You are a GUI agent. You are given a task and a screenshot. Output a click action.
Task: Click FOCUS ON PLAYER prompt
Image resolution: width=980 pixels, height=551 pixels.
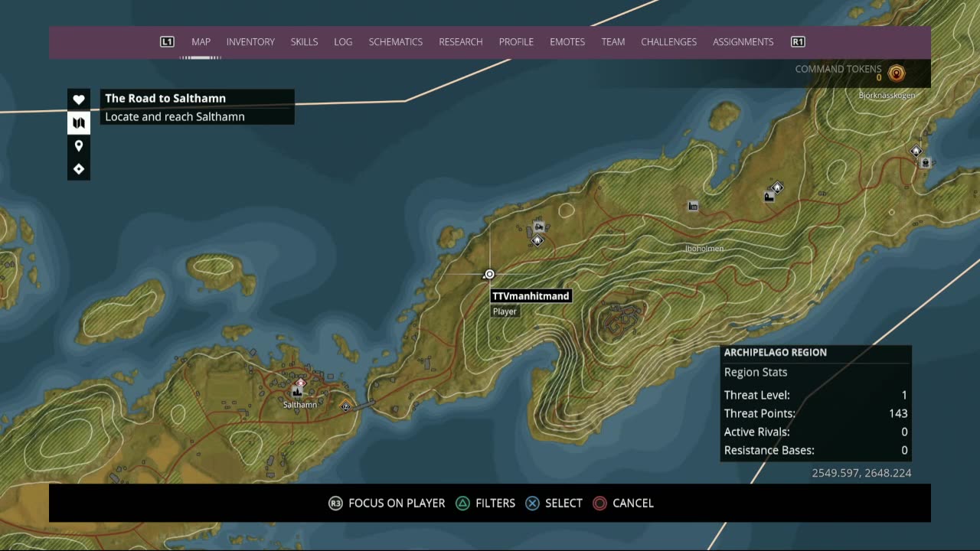coord(397,503)
